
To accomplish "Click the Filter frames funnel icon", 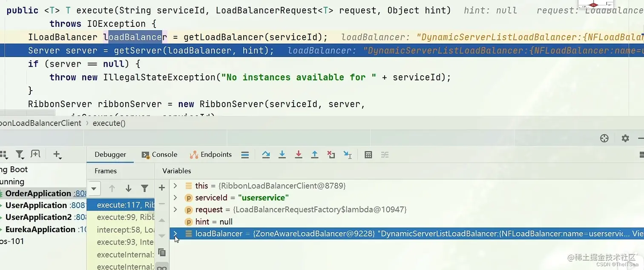I will (145, 188).
